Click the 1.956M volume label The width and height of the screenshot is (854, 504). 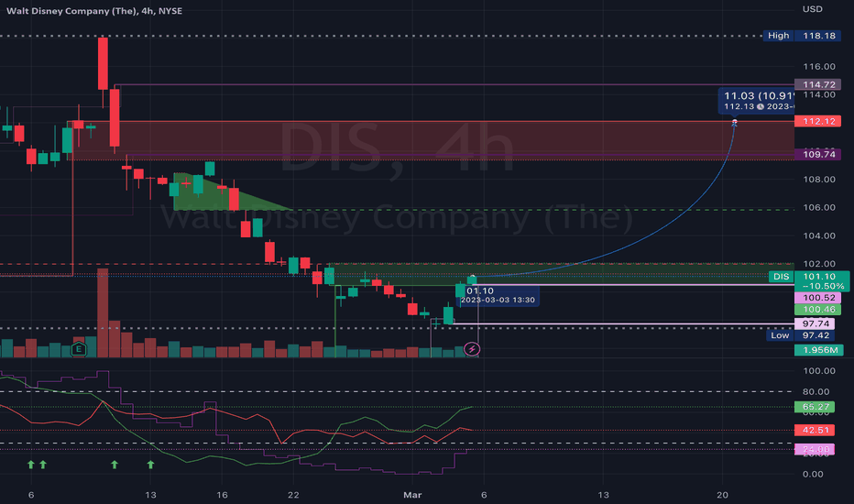pos(818,350)
